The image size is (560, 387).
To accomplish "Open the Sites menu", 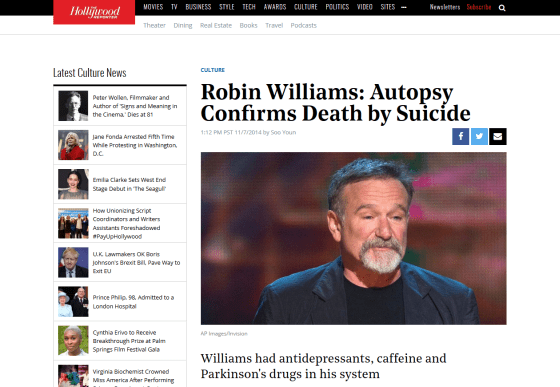I will (388, 7).
